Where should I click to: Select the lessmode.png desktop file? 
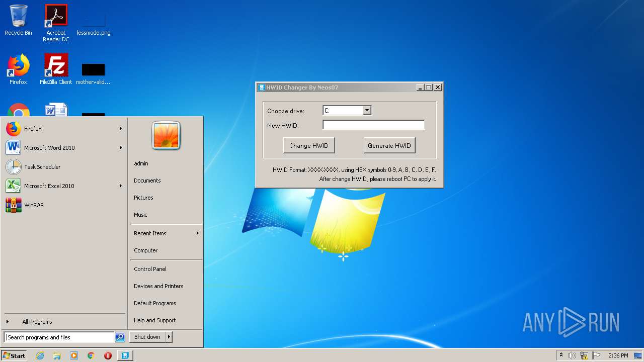[94, 24]
